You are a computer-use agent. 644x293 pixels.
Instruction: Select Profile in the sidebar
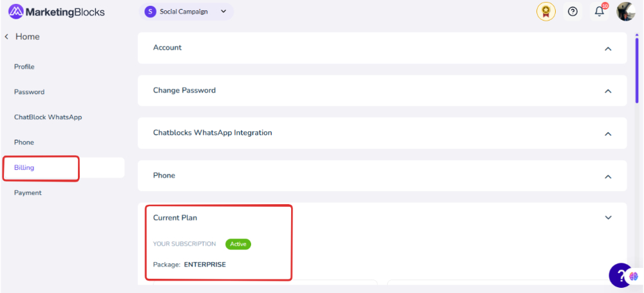(x=24, y=66)
